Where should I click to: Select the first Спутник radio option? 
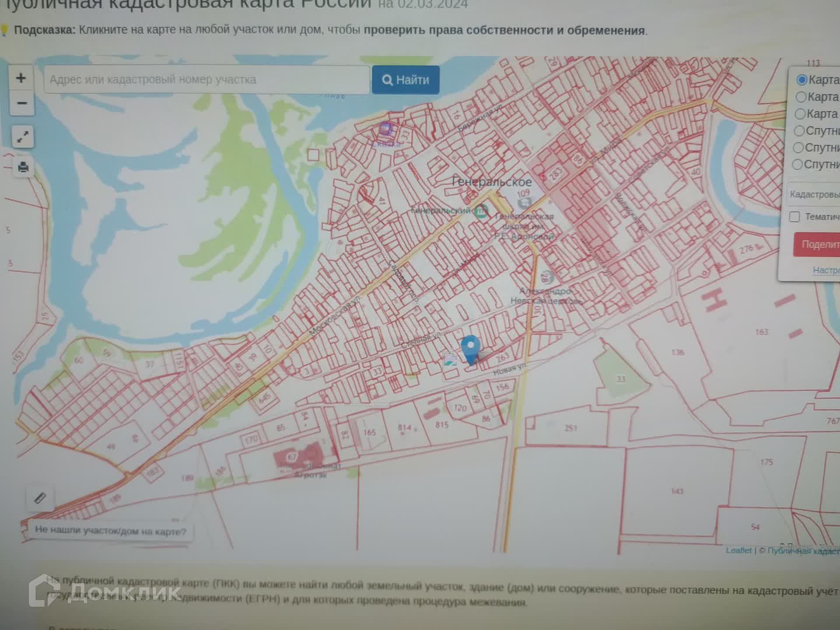click(799, 130)
